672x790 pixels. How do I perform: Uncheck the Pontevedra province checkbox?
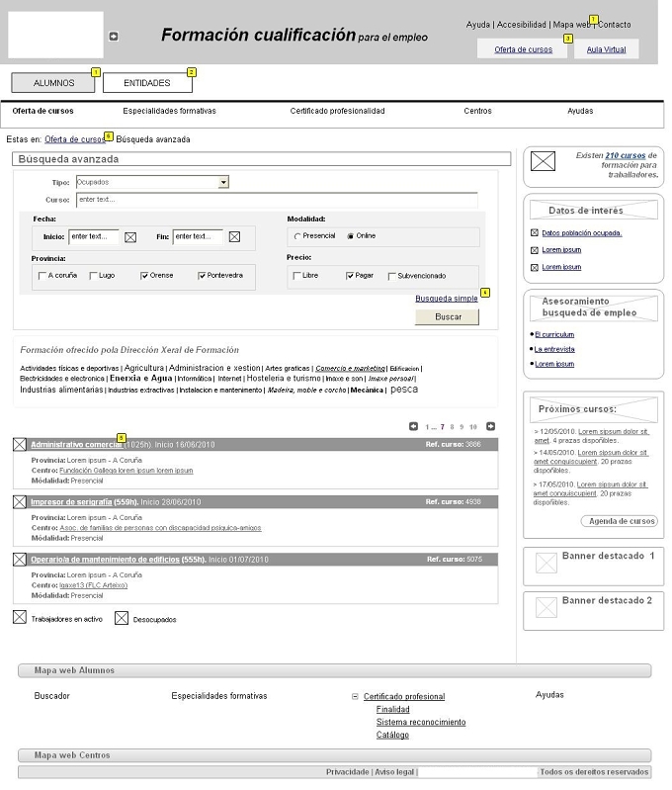coord(202,276)
